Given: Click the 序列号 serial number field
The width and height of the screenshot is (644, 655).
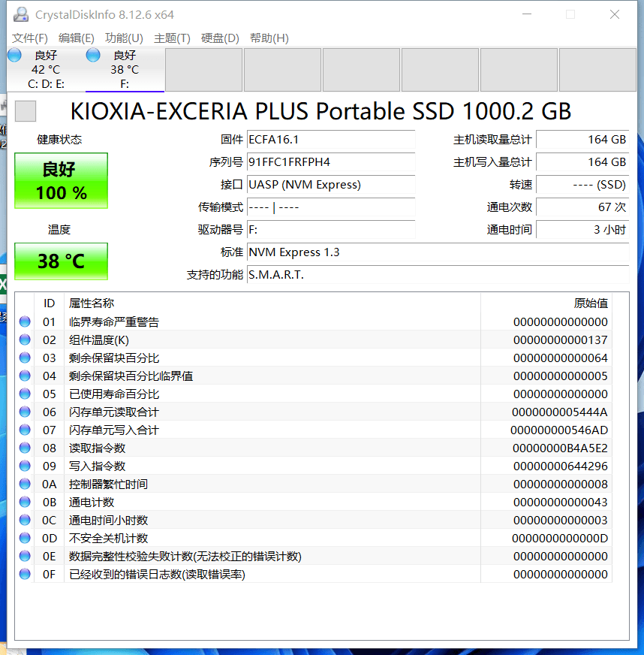Looking at the screenshot, I should (x=330, y=162).
